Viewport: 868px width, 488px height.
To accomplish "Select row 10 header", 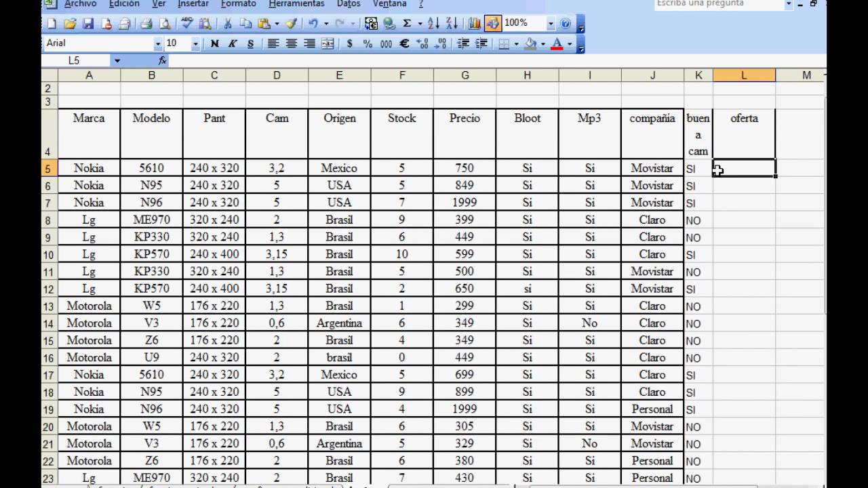I will coord(48,254).
